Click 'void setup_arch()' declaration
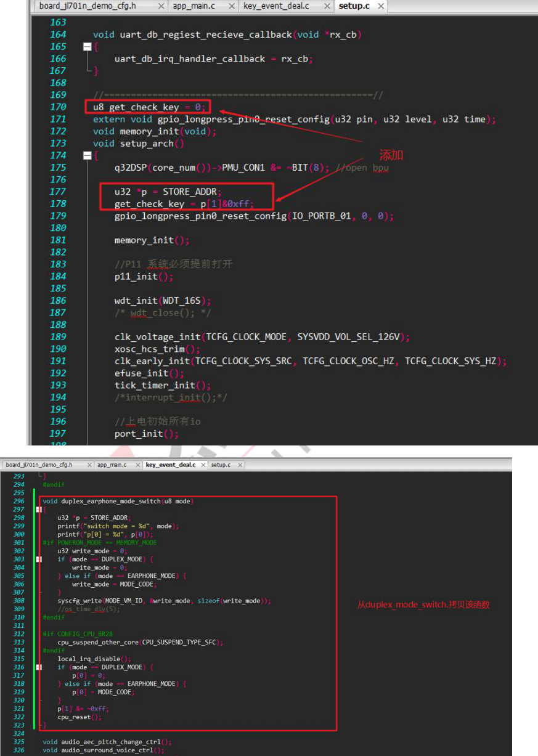 click(139, 144)
